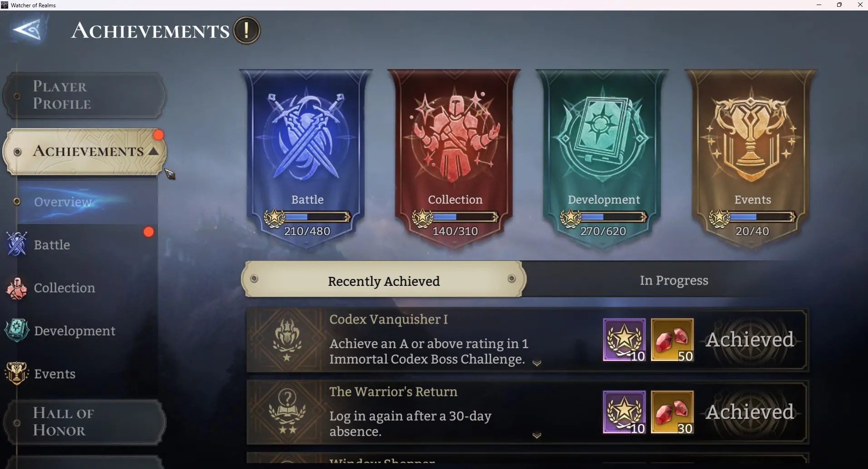
Task: Switch to the In Progress tab
Action: click(674, 280)
